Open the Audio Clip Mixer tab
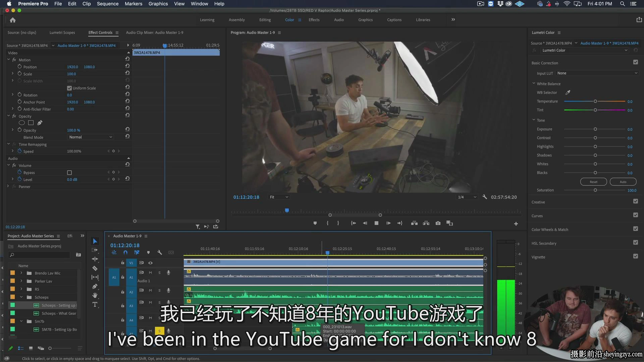This screenshot has width=644, height=362. [x=155, y=33]
